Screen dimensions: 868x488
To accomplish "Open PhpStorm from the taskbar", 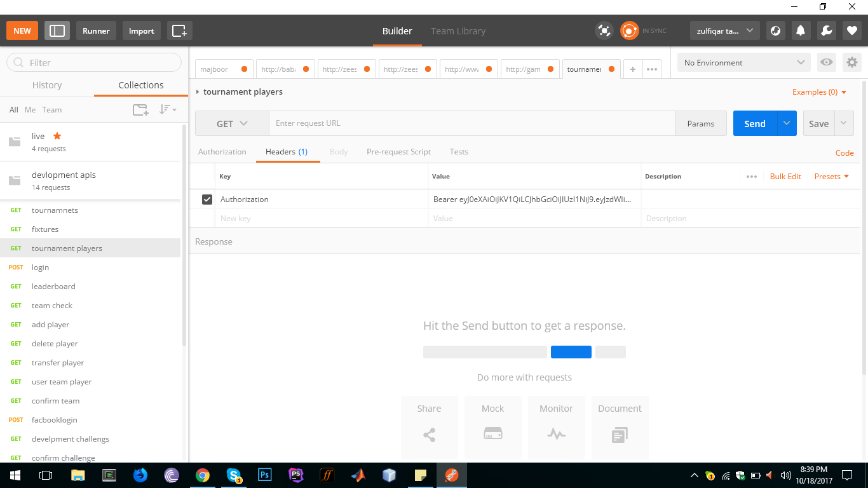I will pyautogui.click(x=296, y=475).
